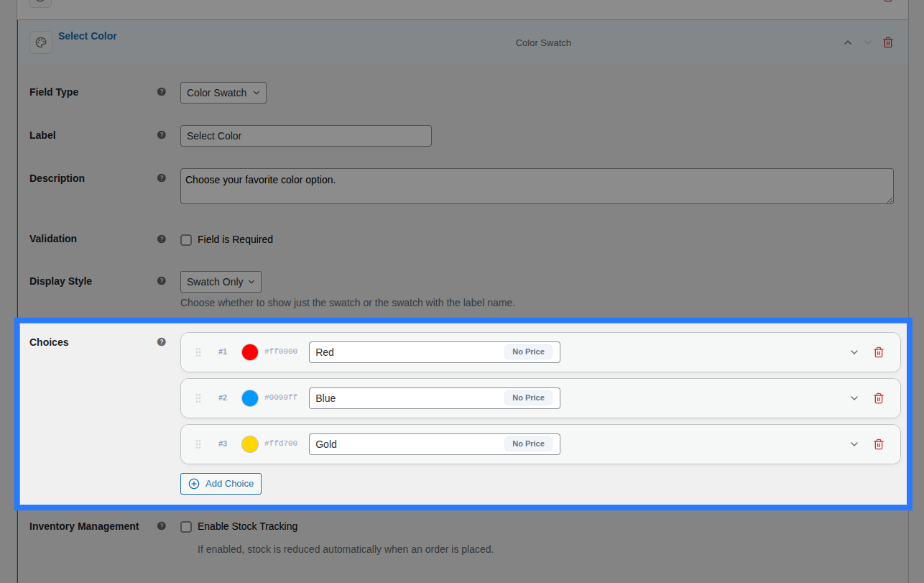The height and width of the screenshot is (583, 924).
Task: Delete the Red choice
Action: 879,352
